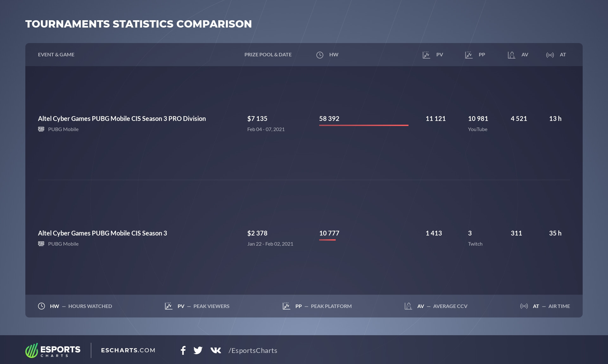Open ESCHARTS.COM link in footer
The image size is (608, 364).
click(x=128, y=350)
